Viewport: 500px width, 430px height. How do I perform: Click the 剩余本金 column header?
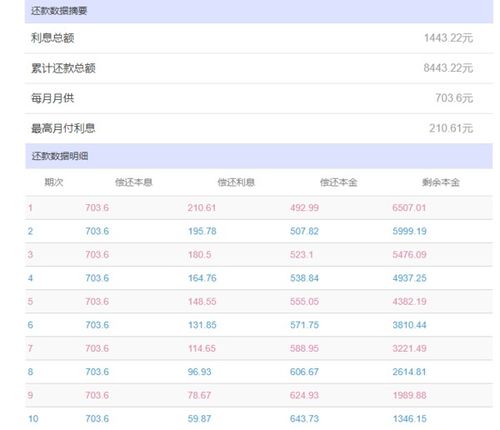point(441,182)
